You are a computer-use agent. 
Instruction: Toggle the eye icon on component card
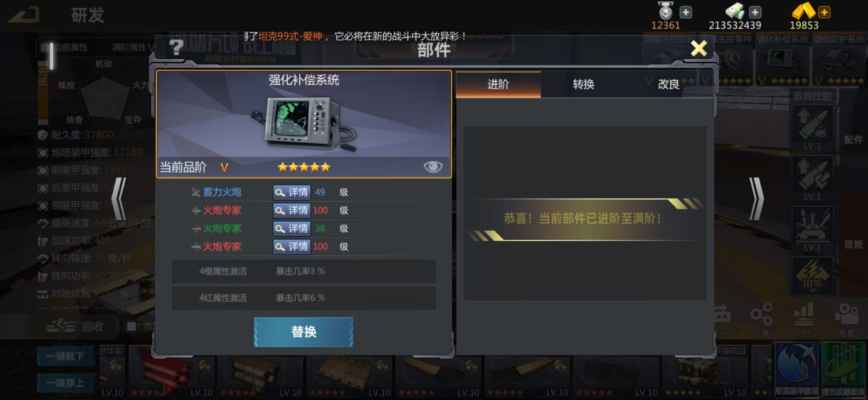[x=433, y=166]
